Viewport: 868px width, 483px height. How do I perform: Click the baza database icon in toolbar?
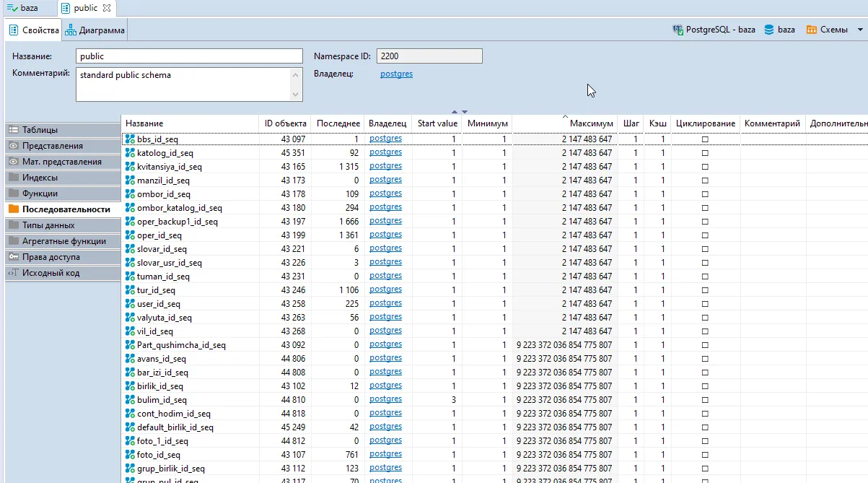coord(769,30)
